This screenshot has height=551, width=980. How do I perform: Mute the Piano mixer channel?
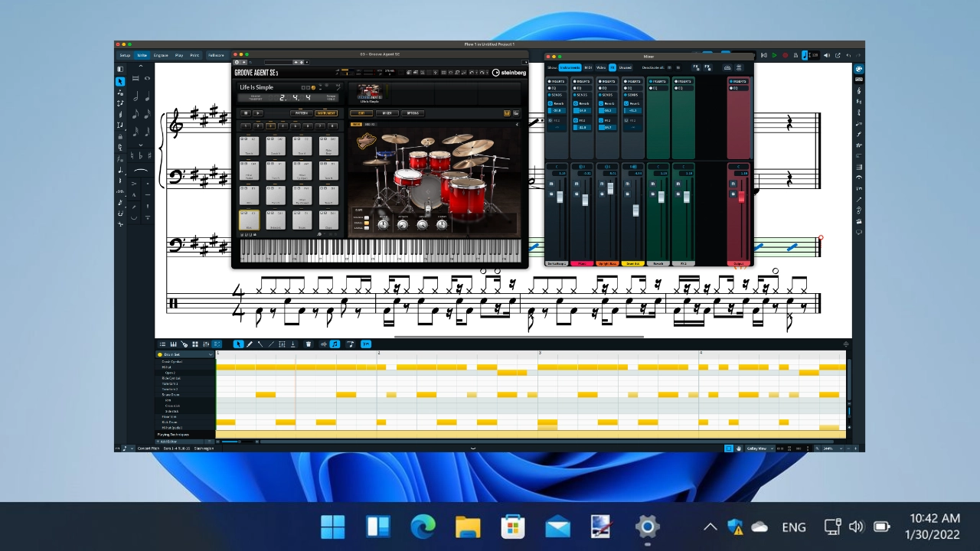click(577, 184)
